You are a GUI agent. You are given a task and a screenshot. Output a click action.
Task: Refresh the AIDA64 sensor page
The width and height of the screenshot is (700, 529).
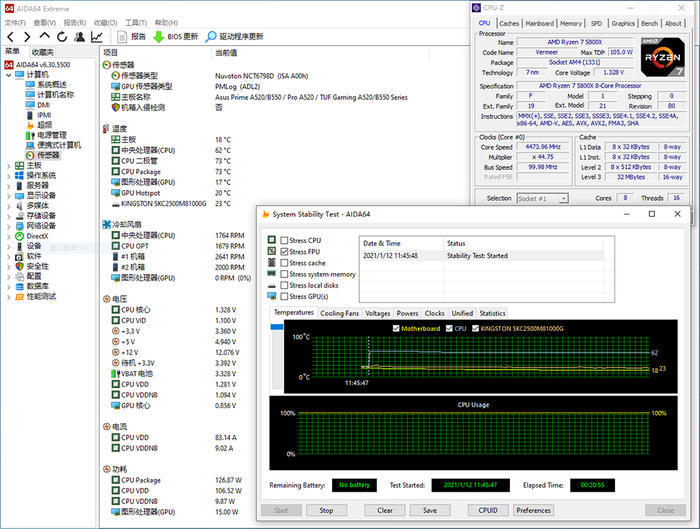click(x=62, y=37)
